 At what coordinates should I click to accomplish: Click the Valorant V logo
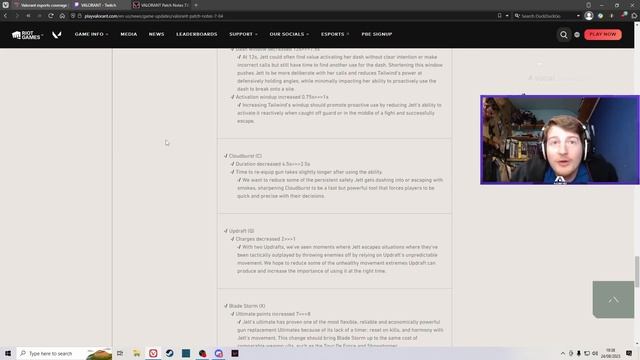click(x=57, y=35)
